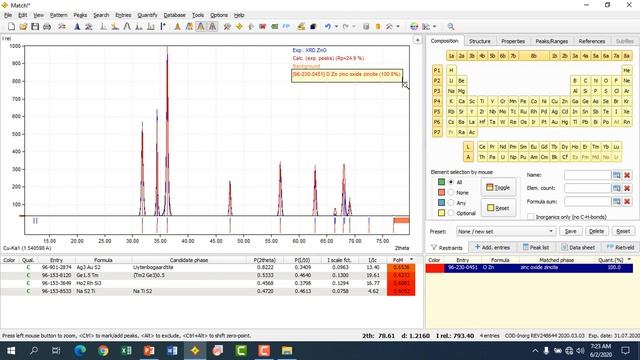The image size is (640, 360).
Task: Clear the Formula sum field with red X
Action: click(x=627, y=201)
